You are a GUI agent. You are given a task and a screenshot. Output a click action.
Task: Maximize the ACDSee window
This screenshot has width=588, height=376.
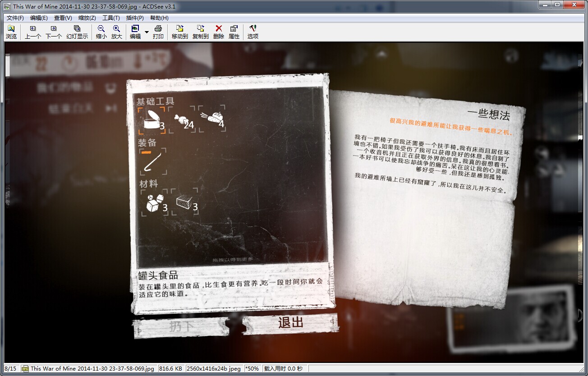click(x=557, y=5)
